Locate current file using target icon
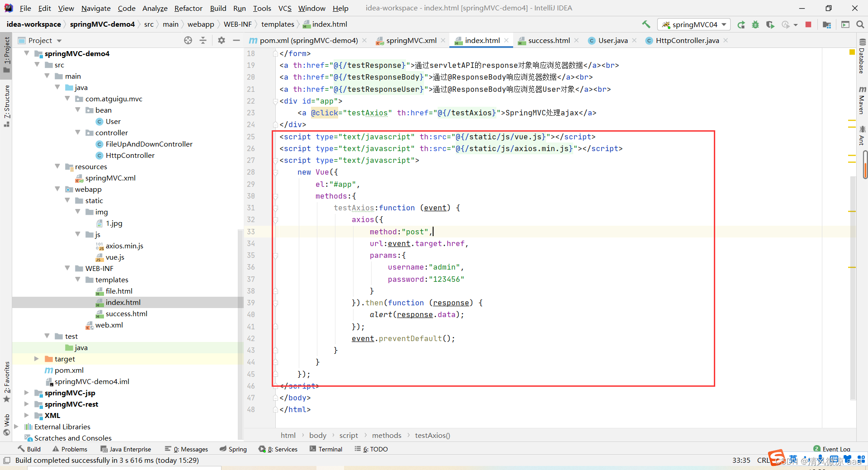 [x=188, y=40]
